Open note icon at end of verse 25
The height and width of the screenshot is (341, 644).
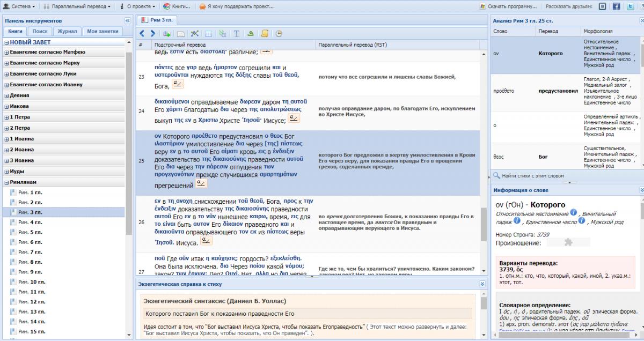coord(202,184)
